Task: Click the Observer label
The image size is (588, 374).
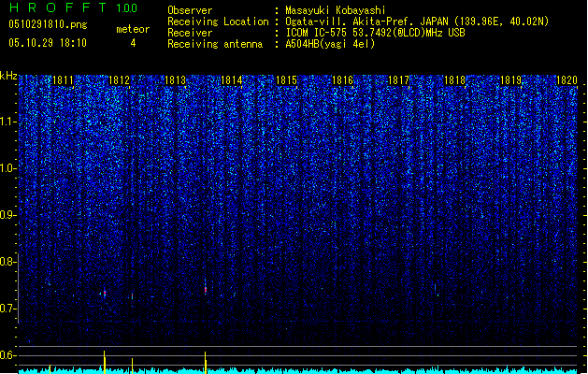Action: (x=190, y=10)
